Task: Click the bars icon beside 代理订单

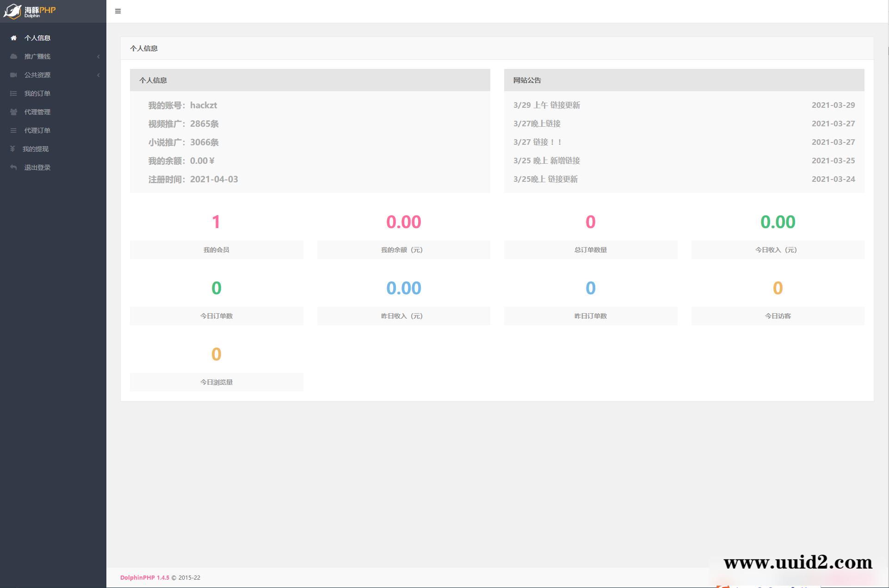Action: [13, 130]
